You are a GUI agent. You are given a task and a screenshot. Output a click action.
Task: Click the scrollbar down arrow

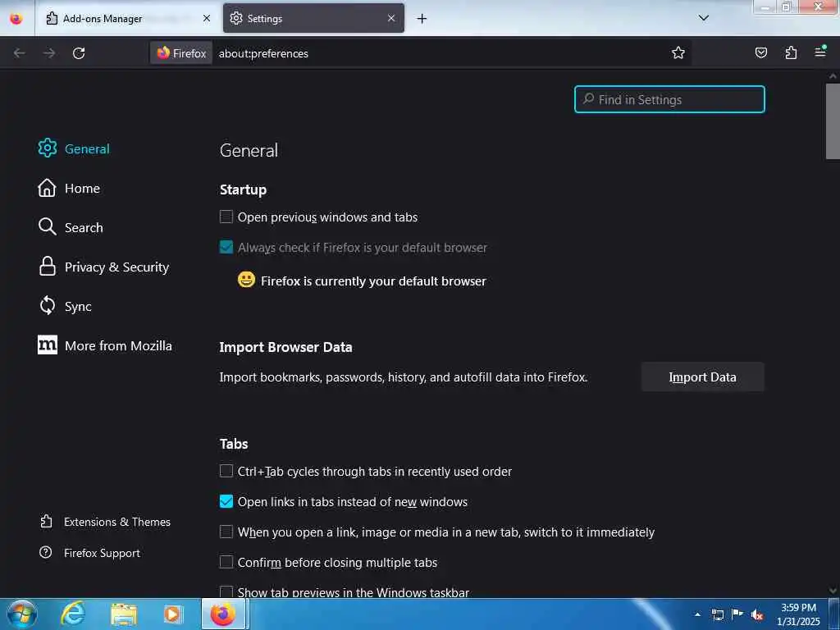coord(833,591)
